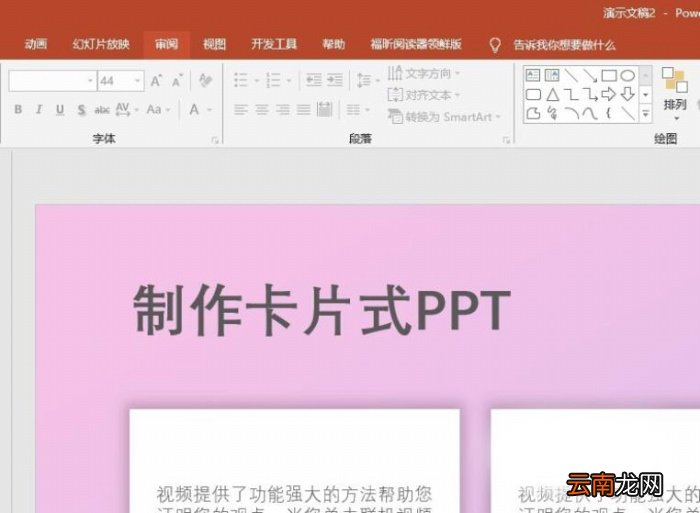The width and height of the screenshot is (700, 513).
Task: Select the freeform shape tool
Action: 533,114
